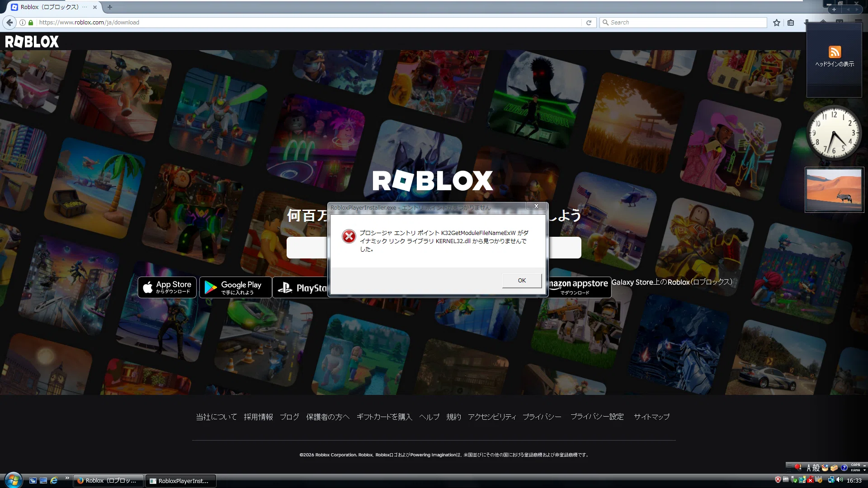Open the サイトマップ footer link

652,417
